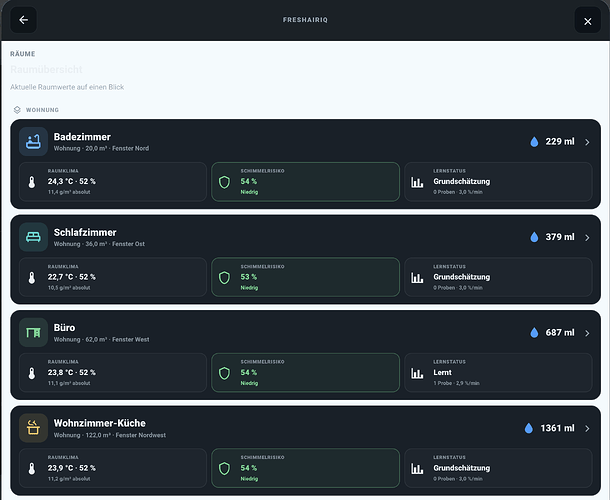The width and height of the screenshot is (610, 500).
Task: Open the Wohnzimmer-Küche room title
Action: 100,423
